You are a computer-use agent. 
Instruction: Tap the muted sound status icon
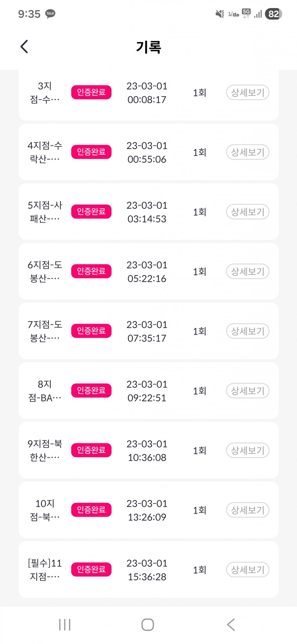point(219,14)
